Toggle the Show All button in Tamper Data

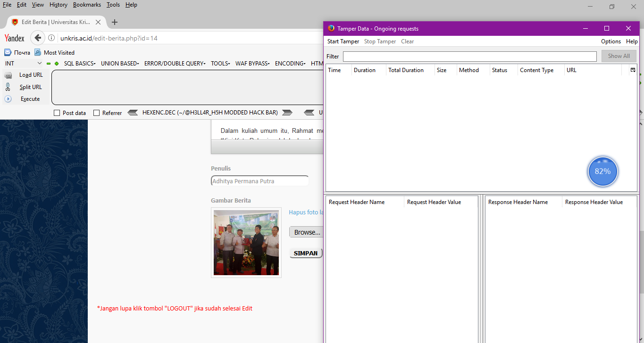click(619, 56)
